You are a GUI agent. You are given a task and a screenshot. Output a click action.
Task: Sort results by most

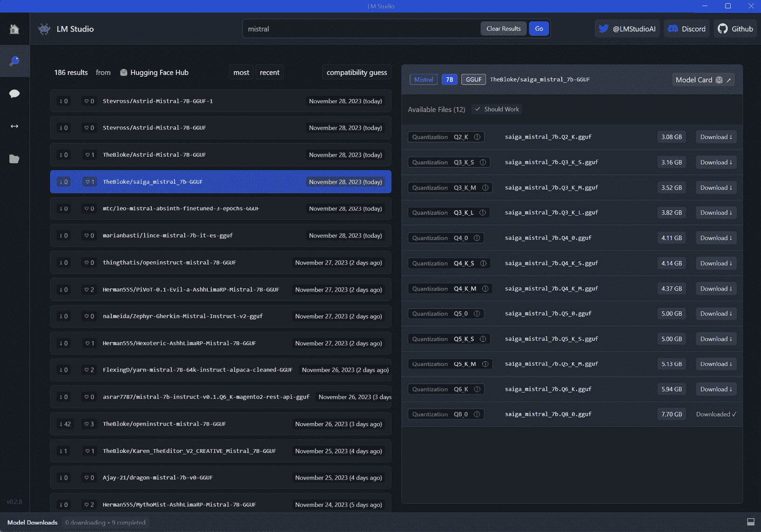pos(241,73)
